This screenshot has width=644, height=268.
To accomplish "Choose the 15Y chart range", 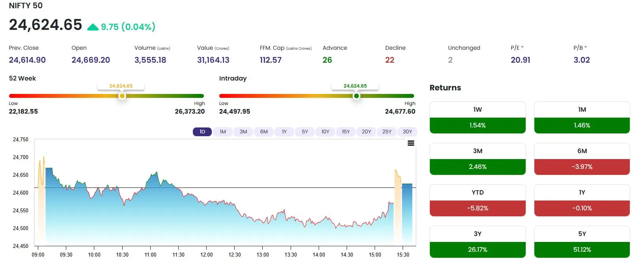I will 346,132.
